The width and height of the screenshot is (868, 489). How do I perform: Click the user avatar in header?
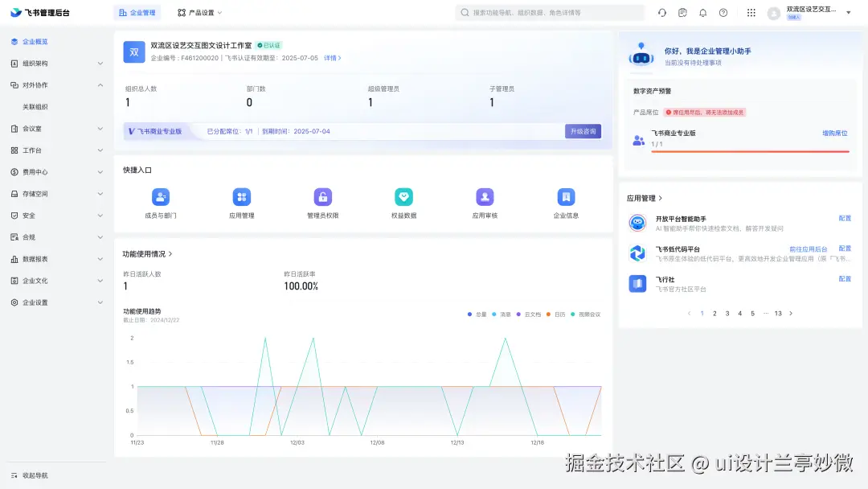click(x=774, y=14)
